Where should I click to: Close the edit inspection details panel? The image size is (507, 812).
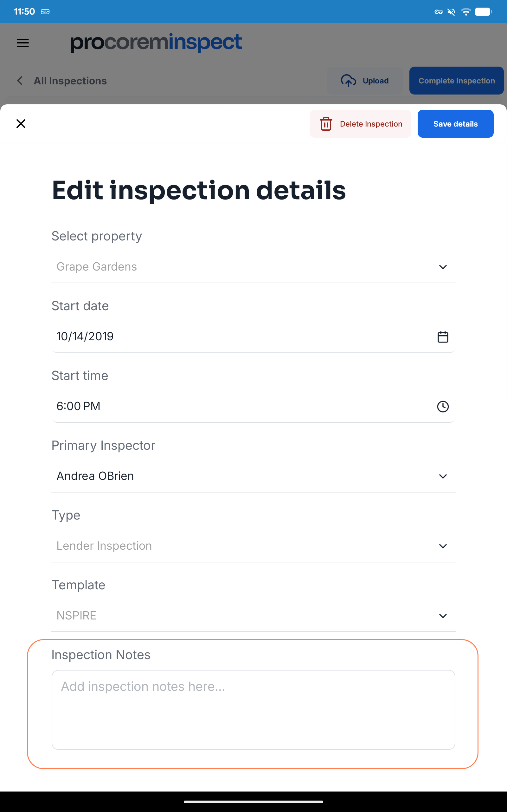21,124
